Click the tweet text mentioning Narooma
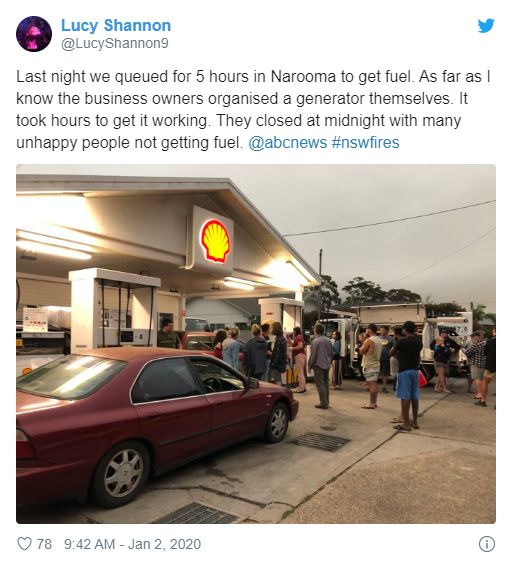 point(254,110)
